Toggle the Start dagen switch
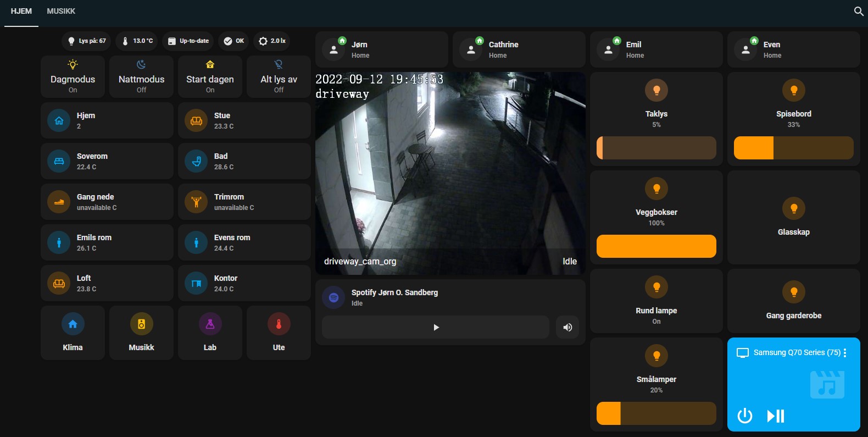The image size is (868, 437). pos(210,76)
